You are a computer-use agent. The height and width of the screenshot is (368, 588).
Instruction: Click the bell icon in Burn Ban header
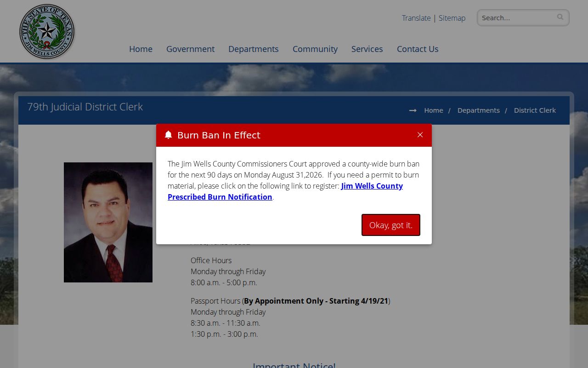(x=168, y=135)
